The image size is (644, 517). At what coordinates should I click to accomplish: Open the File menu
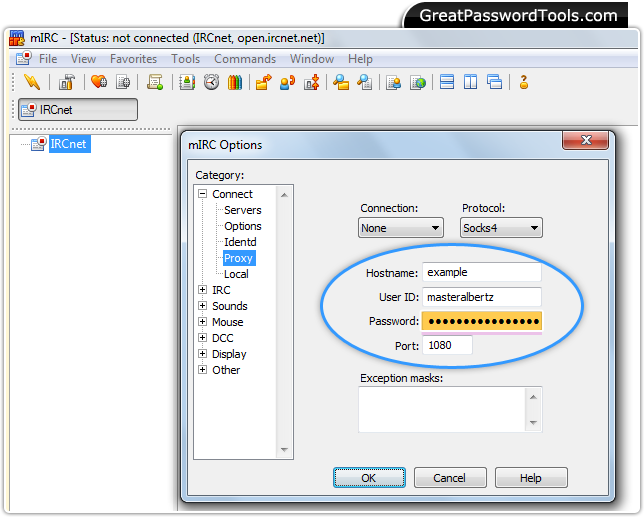coord(48,59)
